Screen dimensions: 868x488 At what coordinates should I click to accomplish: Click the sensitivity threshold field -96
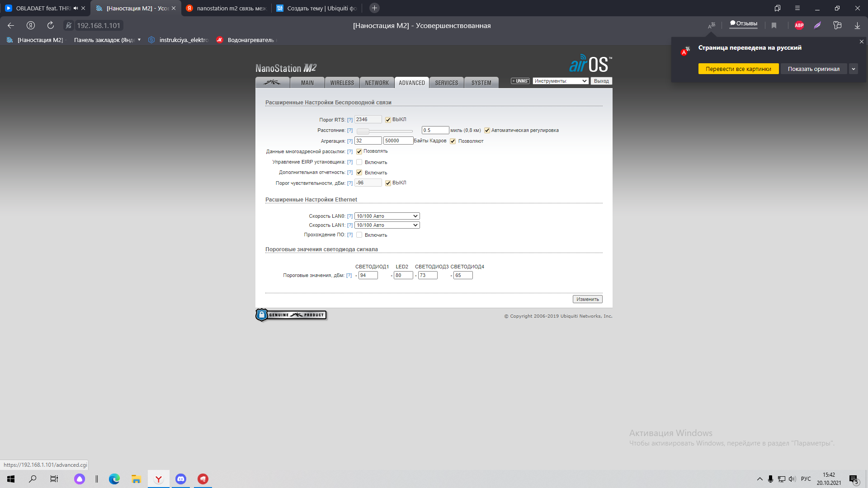point(368,183)
